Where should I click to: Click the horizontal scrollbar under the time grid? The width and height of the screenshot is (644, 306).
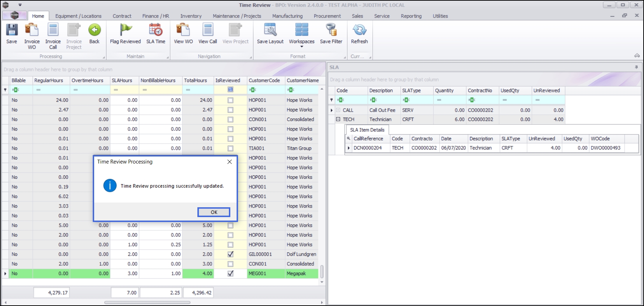147,302
